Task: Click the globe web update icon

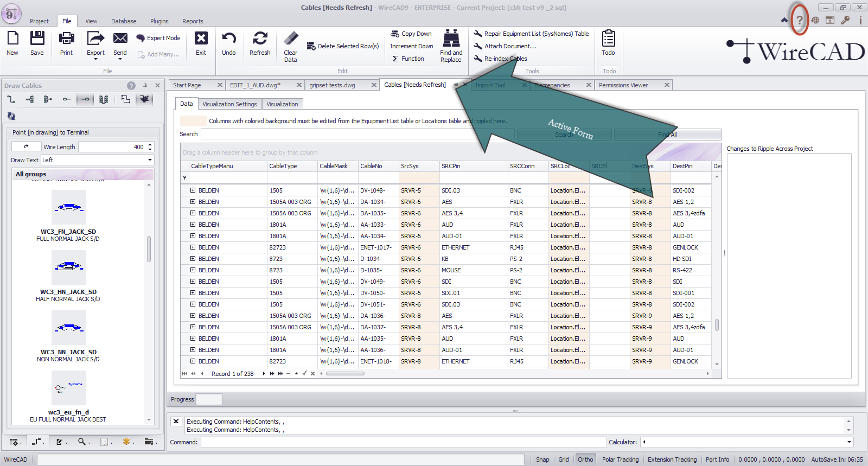Action: pyautogui.click(x=815, y=20)
